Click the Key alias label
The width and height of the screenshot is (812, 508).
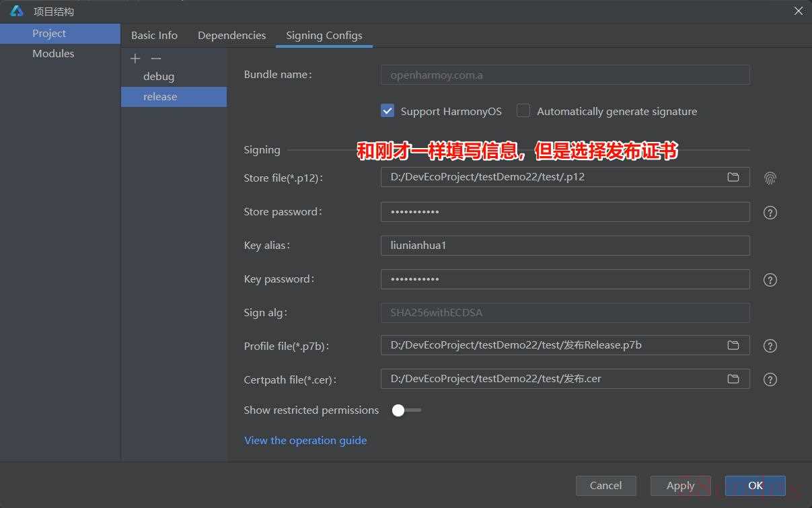267,246
